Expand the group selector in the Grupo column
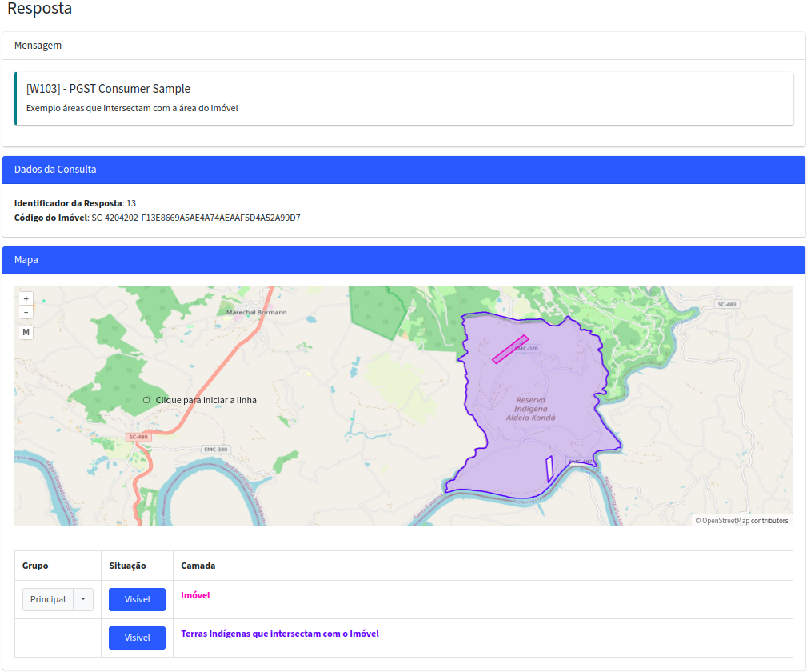807x672 pixels. point(58,599)
